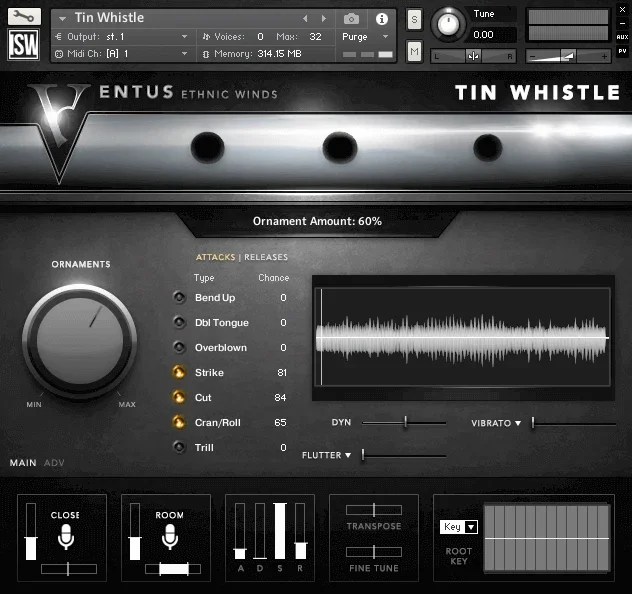Disable the Cut ornament
This screenshot has height=594, width=632.
click(x=179, y=397)
